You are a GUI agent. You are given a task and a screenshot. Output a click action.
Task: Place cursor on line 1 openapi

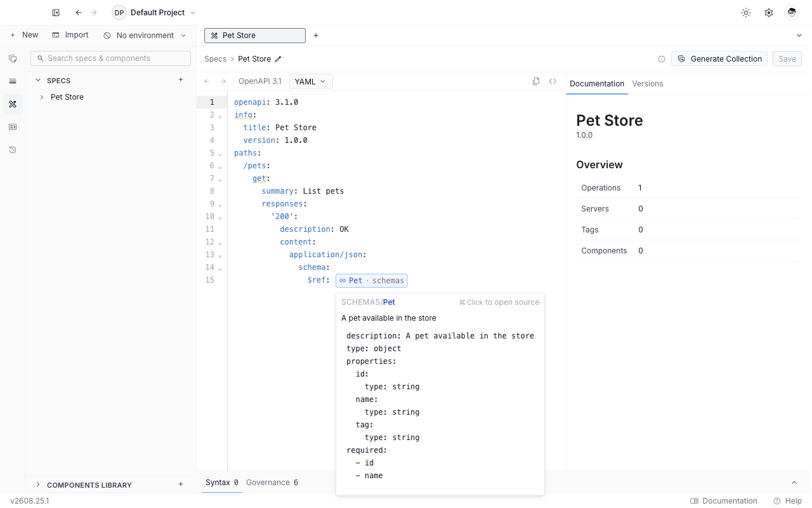[x=250, y=102]
